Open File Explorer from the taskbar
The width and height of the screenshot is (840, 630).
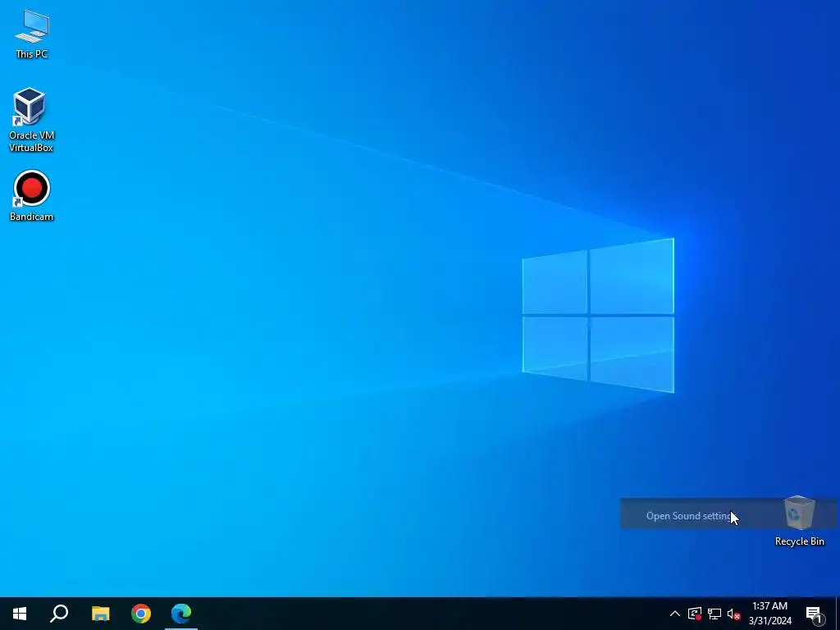pos(100,614)
